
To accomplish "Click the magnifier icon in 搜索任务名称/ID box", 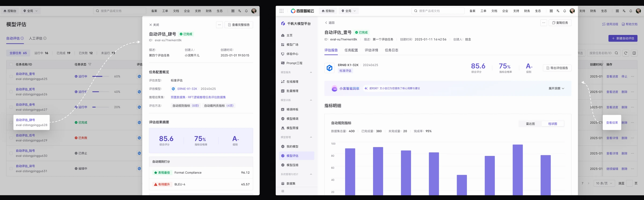I will point(616,53).
